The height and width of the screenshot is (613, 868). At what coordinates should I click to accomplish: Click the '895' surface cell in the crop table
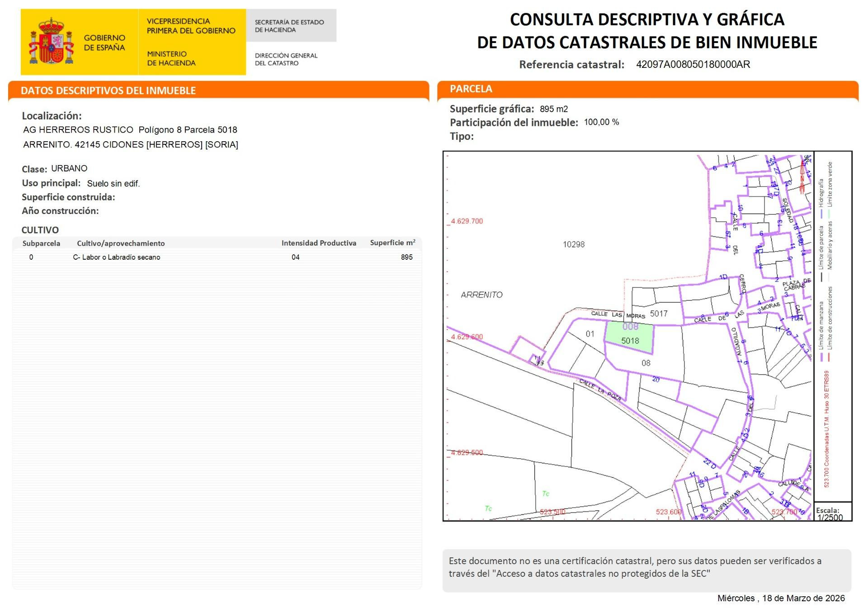click(407, 257)
